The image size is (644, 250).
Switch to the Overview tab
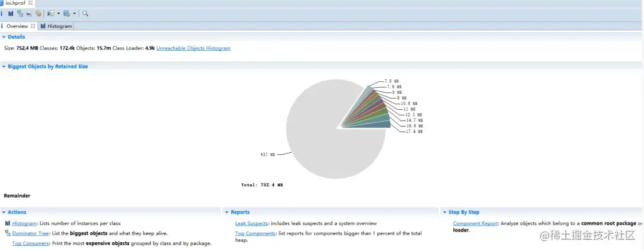(17, 26)
